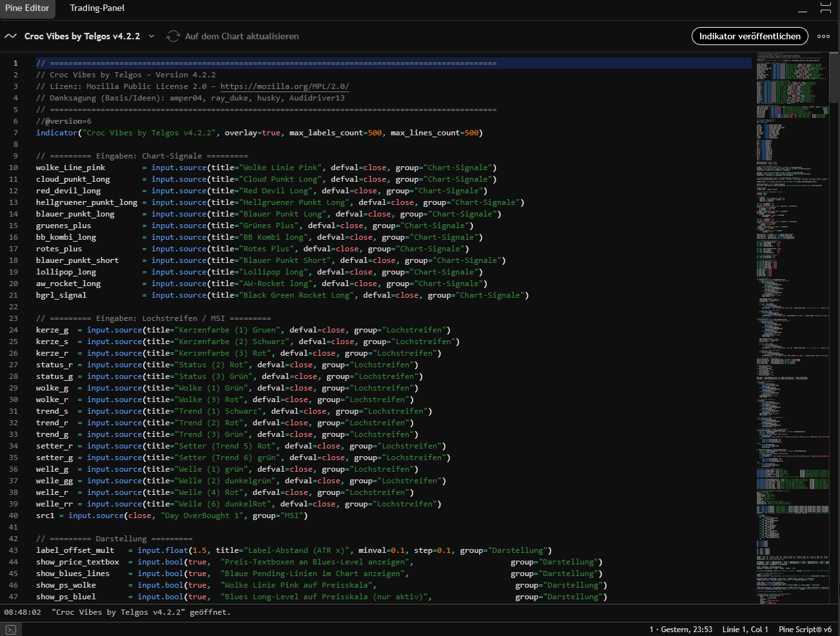Click the src1 input.source line
This screenshot has height=636, width=840.
(x=171, y=516)
